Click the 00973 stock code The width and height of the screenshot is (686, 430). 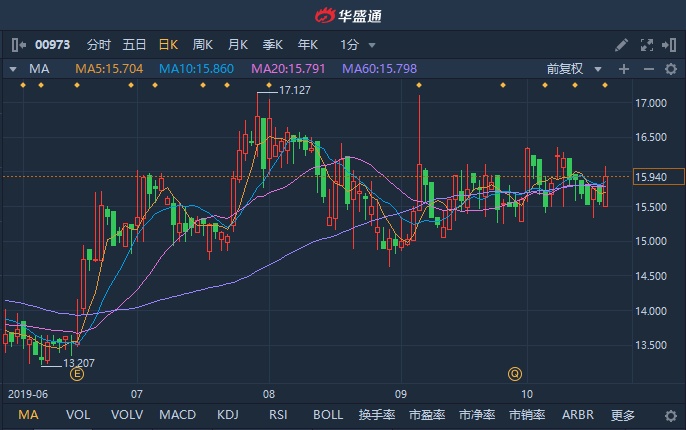tap(52, 45)
